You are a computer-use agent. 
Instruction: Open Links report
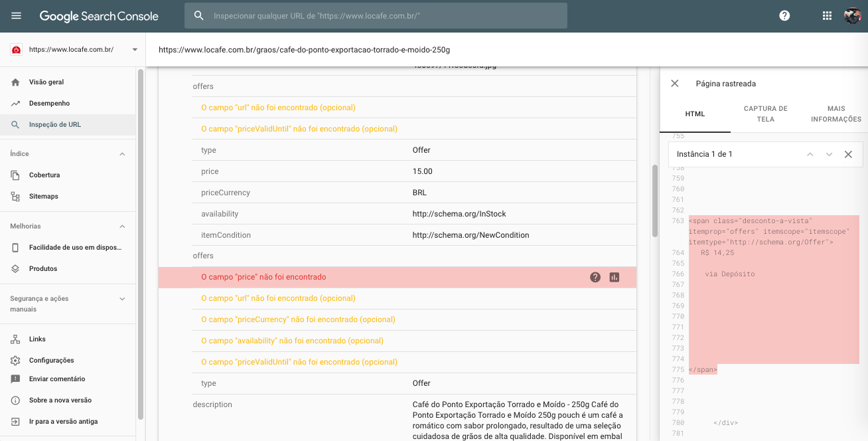pos(68,339)
